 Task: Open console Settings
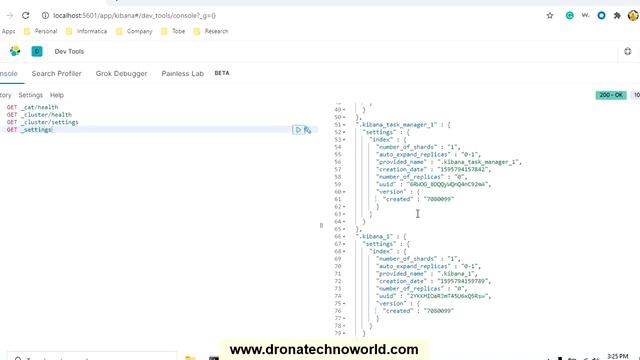tap(31, 95)
